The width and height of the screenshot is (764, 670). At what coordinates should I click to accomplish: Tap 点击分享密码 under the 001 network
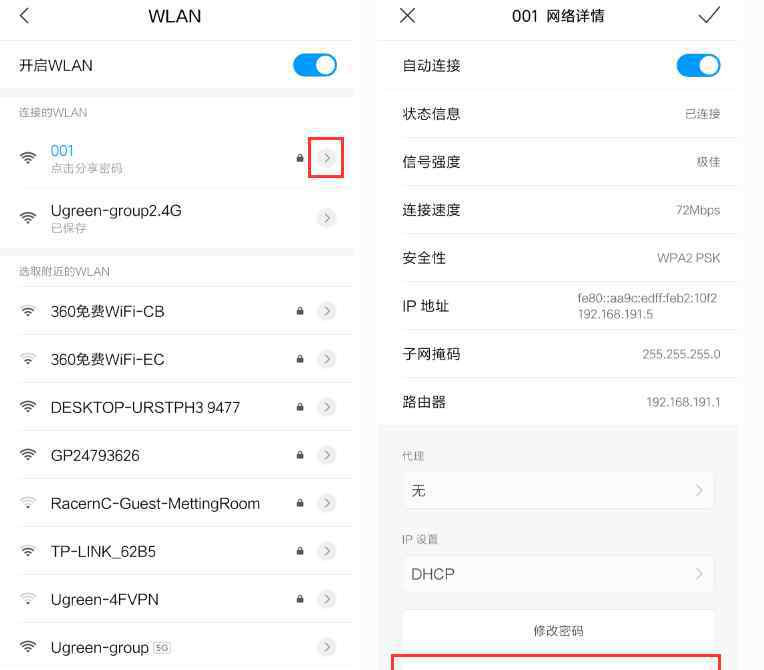87,169
